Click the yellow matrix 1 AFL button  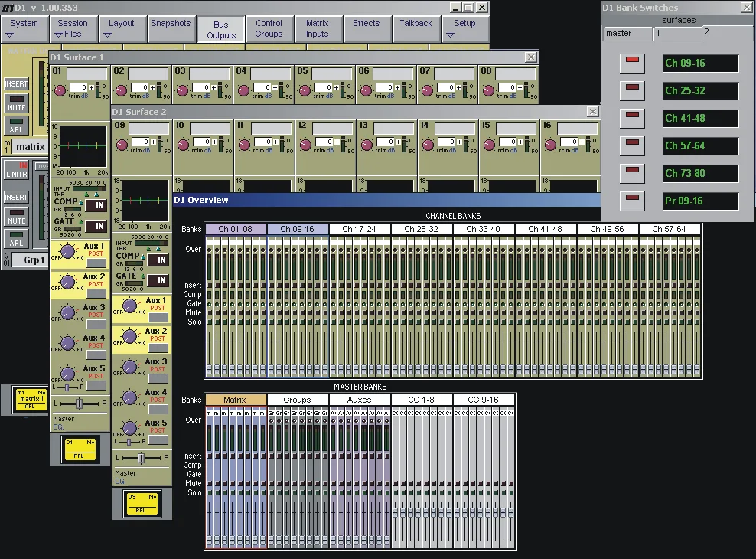[x=30, y=399]
